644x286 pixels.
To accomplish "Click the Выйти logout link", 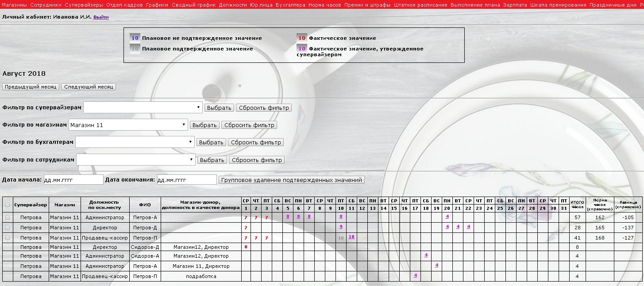I will click(101, 17).
